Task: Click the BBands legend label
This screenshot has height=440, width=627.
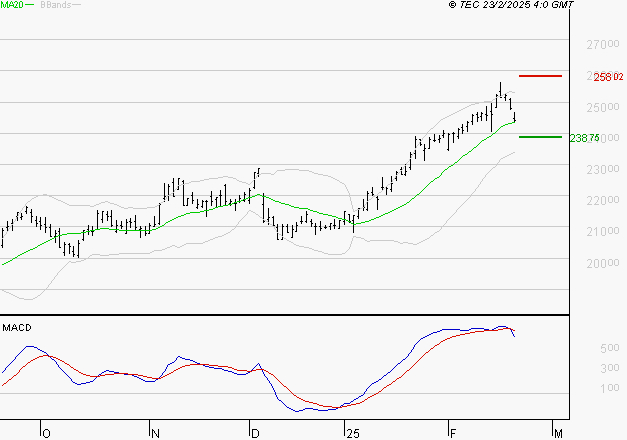Action: (x=56, y=5)
